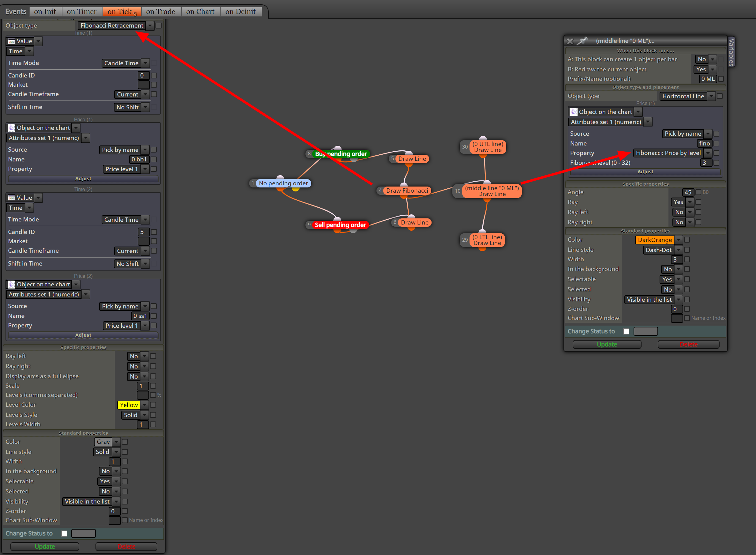Click the Yellow Level Color swatch

pos(129,405)
